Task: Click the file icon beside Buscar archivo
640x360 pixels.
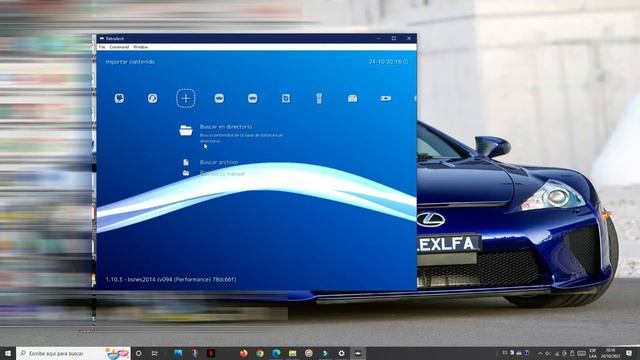Action: coord(186,162)
